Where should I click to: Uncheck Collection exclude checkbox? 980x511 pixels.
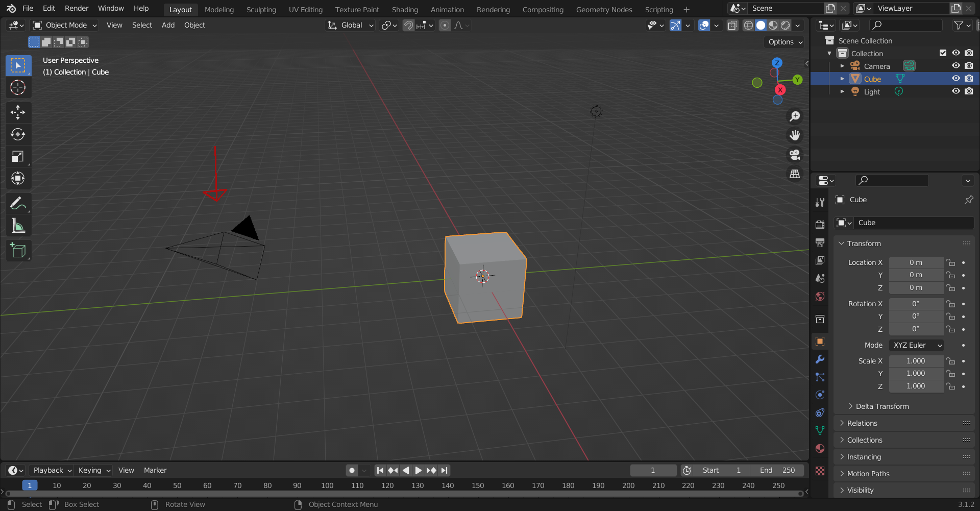pos(943,53)
